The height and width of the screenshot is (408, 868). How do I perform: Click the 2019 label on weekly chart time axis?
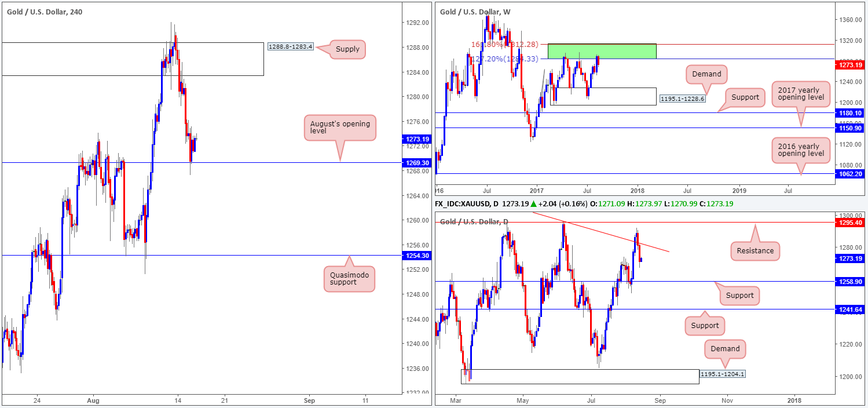[741, 190]
